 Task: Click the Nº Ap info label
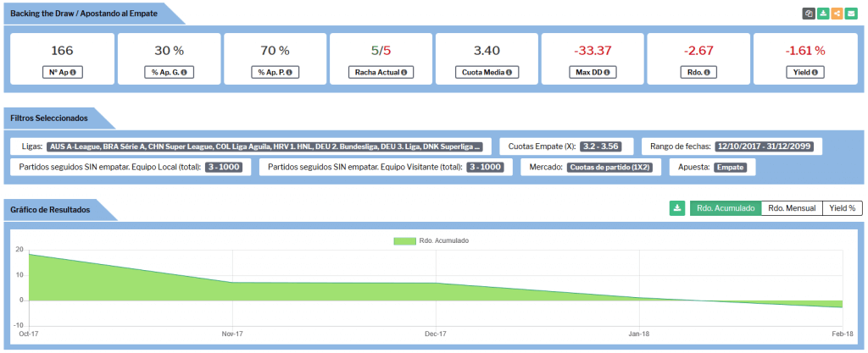[x=62, y=73]
